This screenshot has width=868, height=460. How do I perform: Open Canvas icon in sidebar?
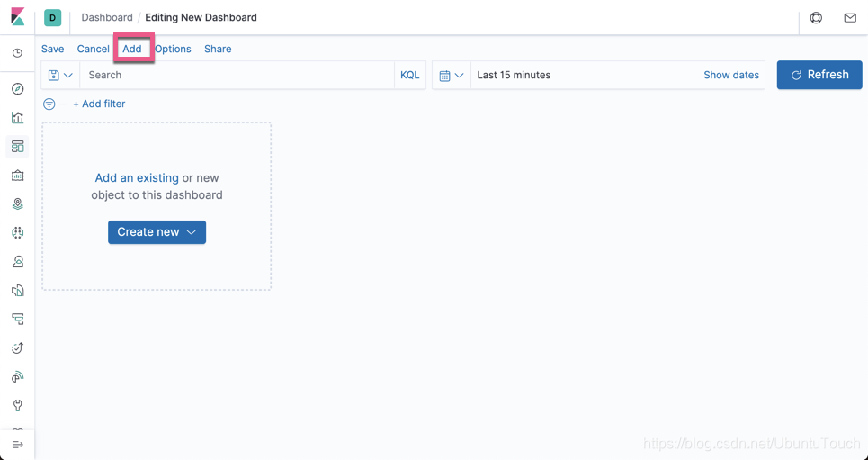click(18, 176)
